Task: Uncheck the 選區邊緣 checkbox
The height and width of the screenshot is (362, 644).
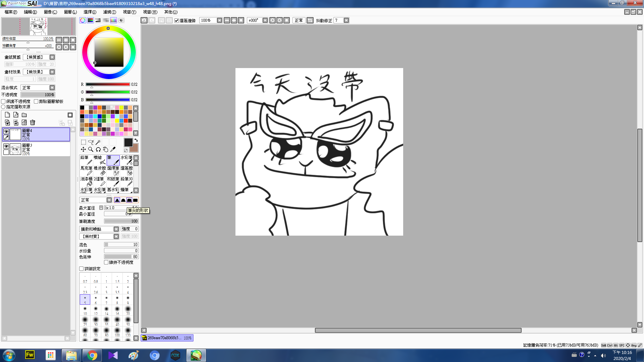Action: (176, 21)
